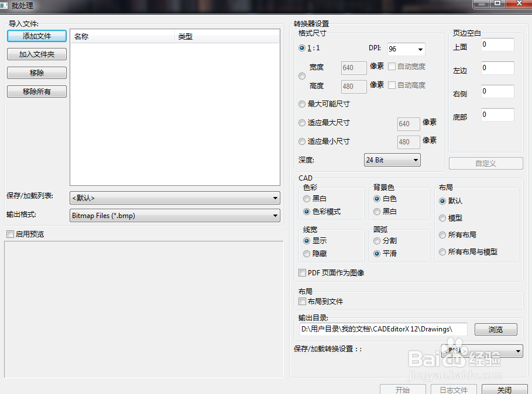Click 加入文件夹 to import a folder
532x394 pixels.
[x=36, y=54]
